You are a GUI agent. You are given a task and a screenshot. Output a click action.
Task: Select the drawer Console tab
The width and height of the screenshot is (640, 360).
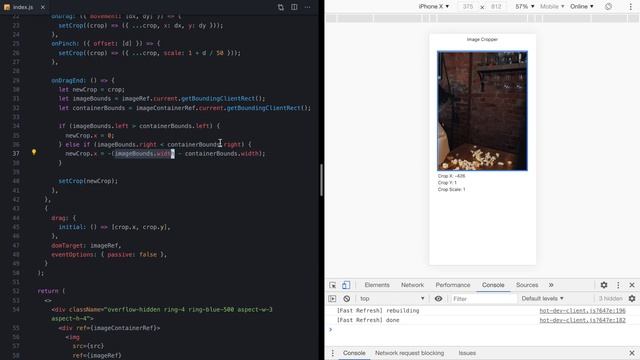354,353
